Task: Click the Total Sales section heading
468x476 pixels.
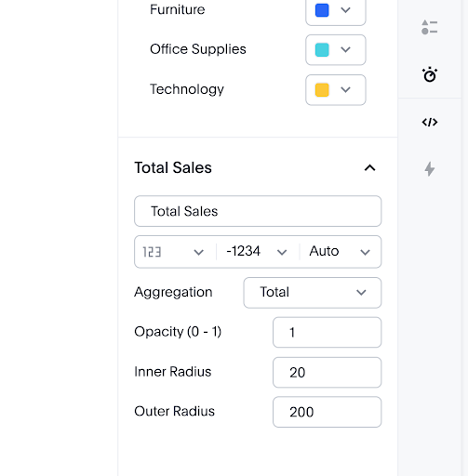Action: click(x=173, y=167)
